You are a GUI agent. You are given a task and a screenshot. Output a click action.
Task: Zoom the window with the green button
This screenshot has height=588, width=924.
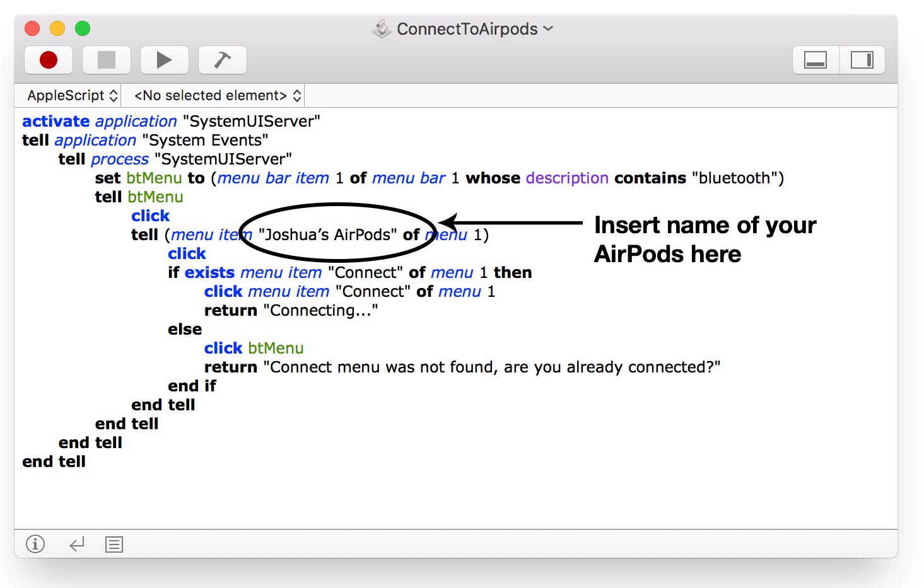pyautogui.click(x=83, y=28)
